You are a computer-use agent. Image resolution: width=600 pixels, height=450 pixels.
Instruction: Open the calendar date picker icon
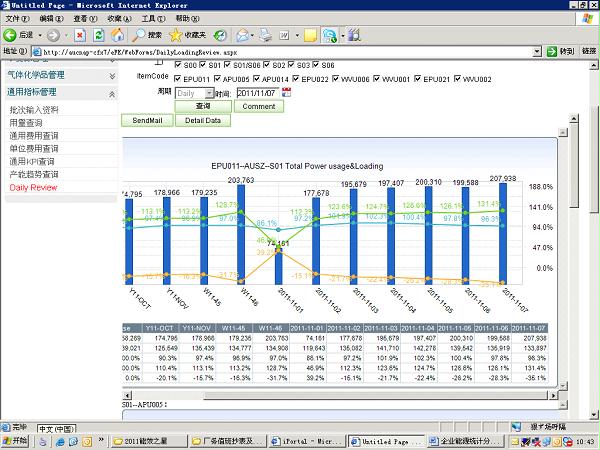(286, 92)
